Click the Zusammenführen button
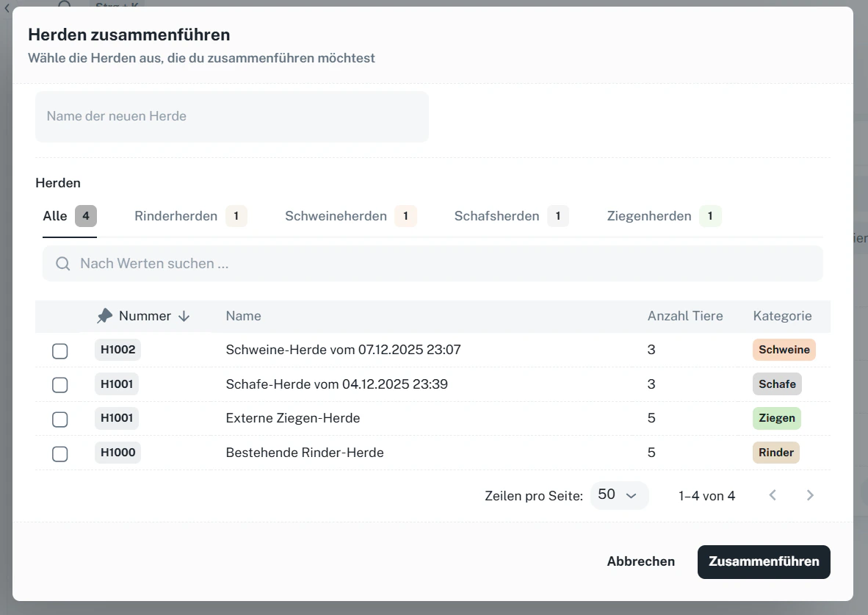The height and width of the screenshot is (615, 868). (764, 561)
